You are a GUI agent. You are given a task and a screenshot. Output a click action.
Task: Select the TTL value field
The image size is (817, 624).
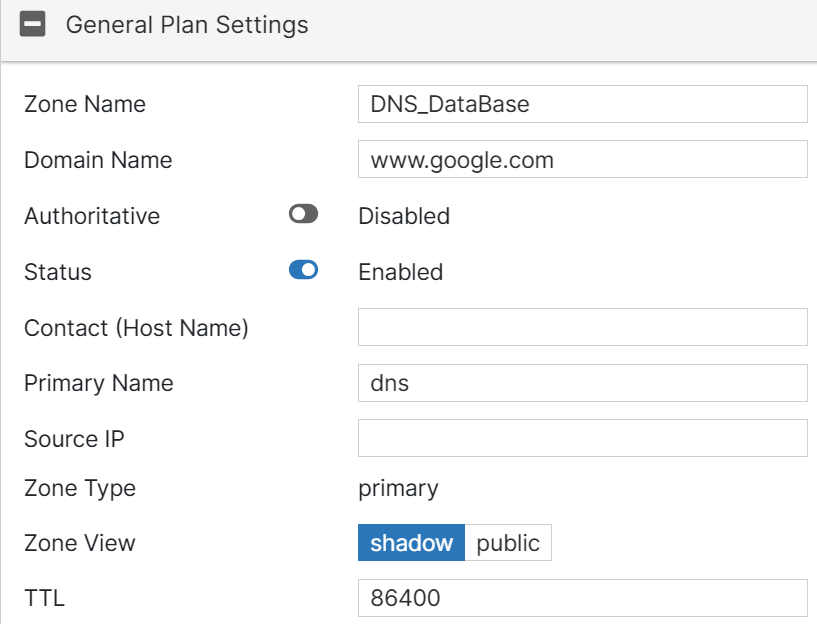click(x=582, y=597)
